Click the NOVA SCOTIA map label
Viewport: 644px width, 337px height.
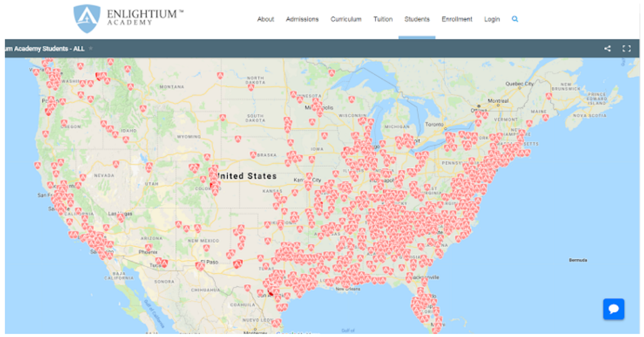(x=589, y=115)
